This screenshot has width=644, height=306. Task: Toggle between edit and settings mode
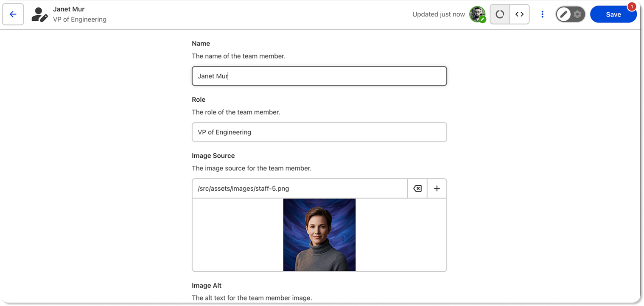tap(571, 14)
